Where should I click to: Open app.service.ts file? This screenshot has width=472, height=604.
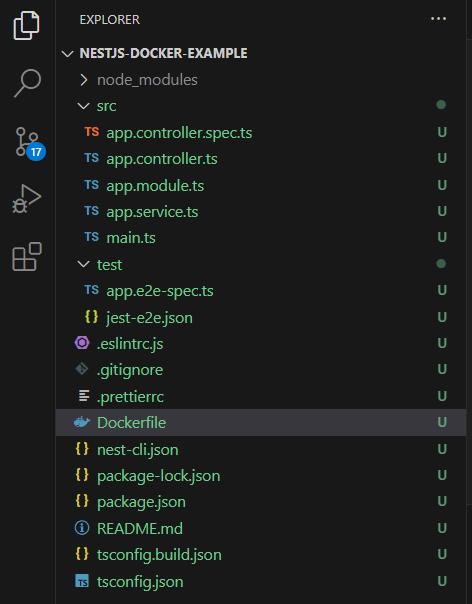pyautogui.click(x=261, y=211)
